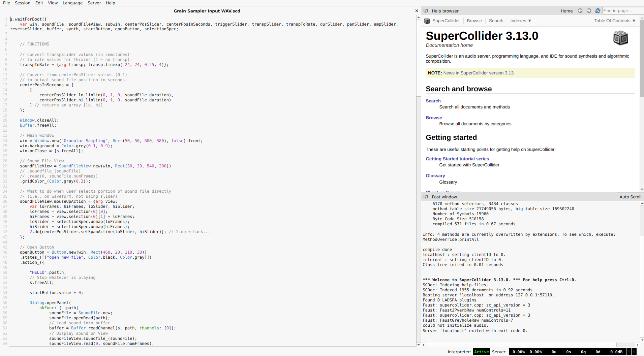Click the "// Sound File View" comment
The image size is (644, 356).
[x=42, y=161]
